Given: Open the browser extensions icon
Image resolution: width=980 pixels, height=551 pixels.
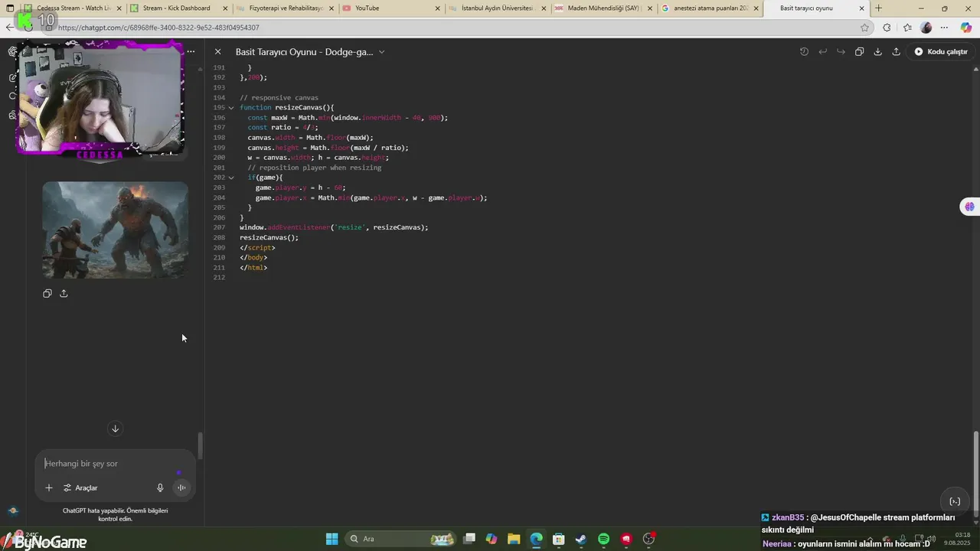Looking at the screenshot, I should click(887, 28).
